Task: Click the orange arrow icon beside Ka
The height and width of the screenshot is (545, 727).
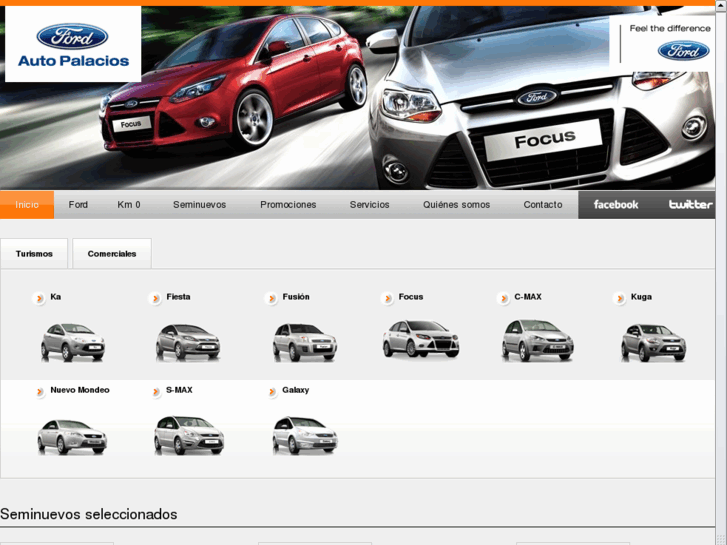Action: pyautogui.click(x=39, y=298)
